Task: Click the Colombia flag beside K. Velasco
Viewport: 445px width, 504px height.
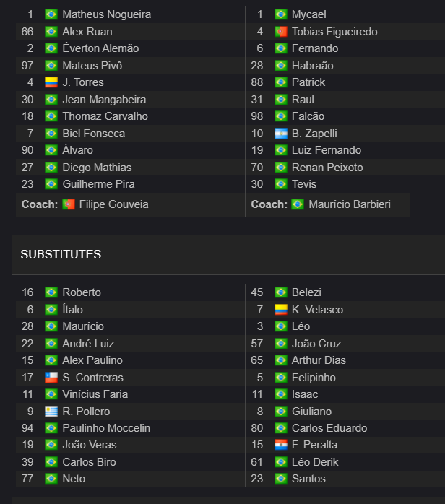Action: 281,310
